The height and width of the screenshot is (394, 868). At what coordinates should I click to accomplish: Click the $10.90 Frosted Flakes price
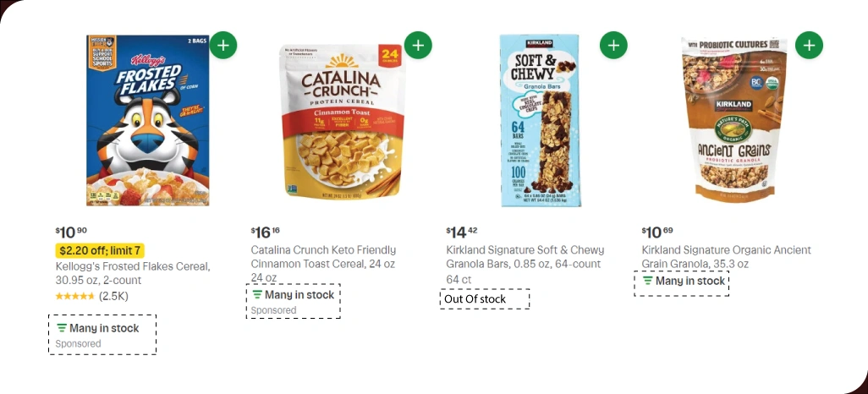click(x=71, y=231)
